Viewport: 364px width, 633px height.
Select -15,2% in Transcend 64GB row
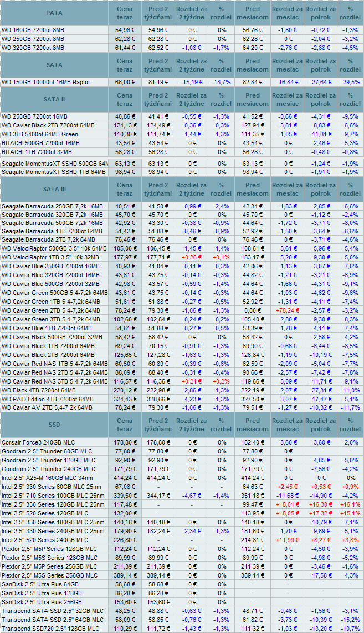[x=350, y=620]
